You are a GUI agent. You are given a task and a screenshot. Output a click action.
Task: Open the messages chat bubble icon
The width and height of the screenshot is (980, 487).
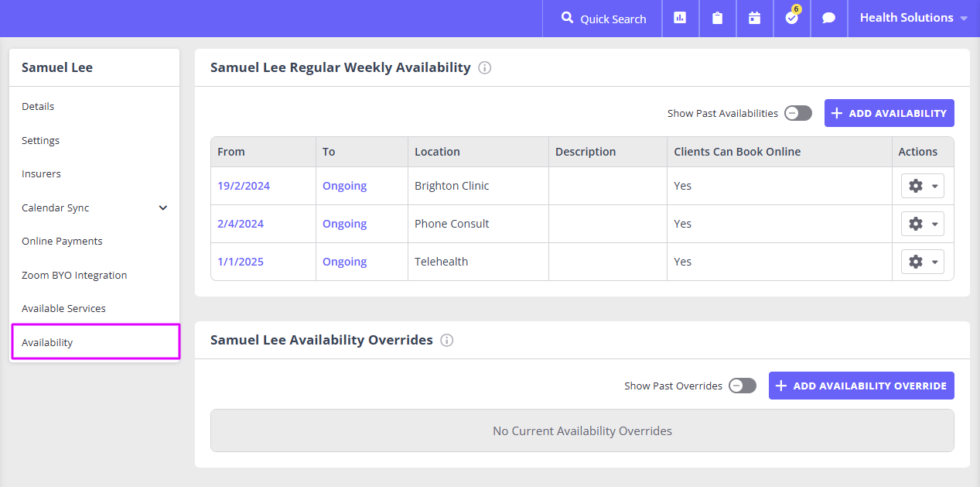(828, 18)
